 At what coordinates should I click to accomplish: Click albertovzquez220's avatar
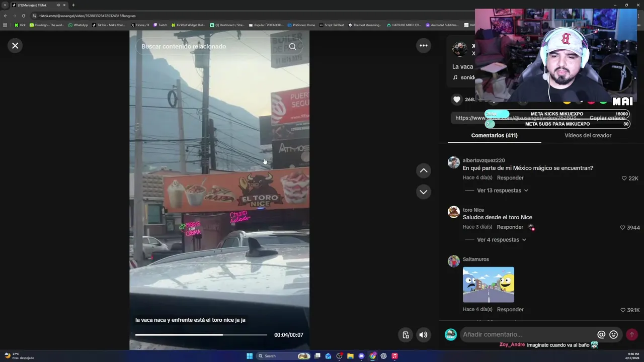pos(454,162)
